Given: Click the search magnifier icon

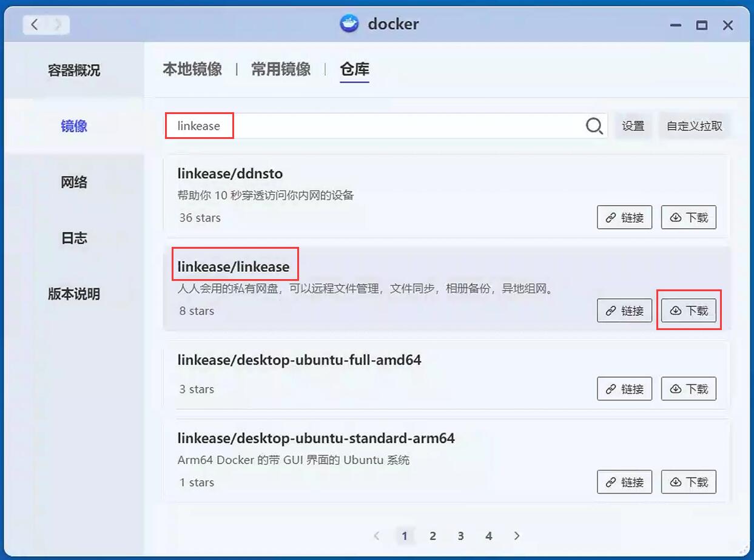Looking at the screenshot, I should pos(594,126).
